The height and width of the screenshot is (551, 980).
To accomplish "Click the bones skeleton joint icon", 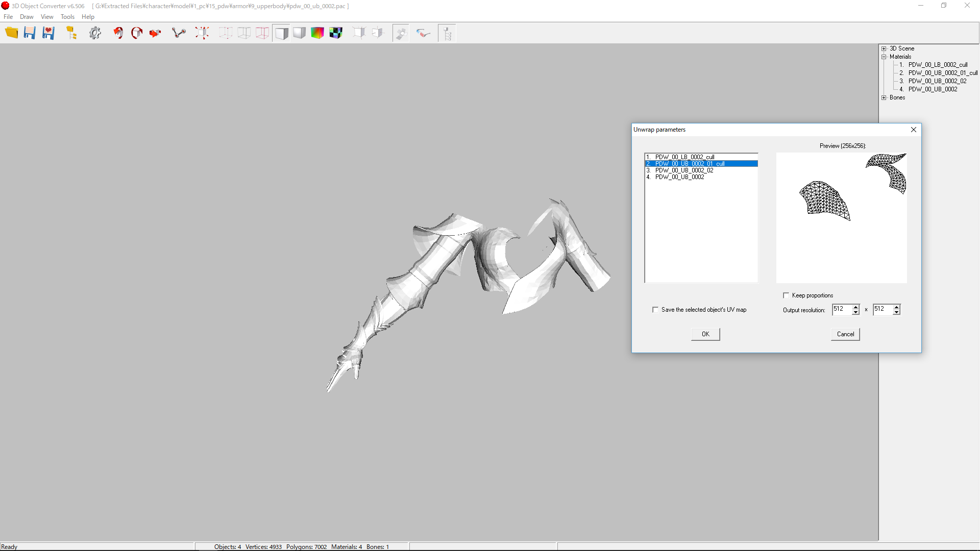I will coord(179,33).
